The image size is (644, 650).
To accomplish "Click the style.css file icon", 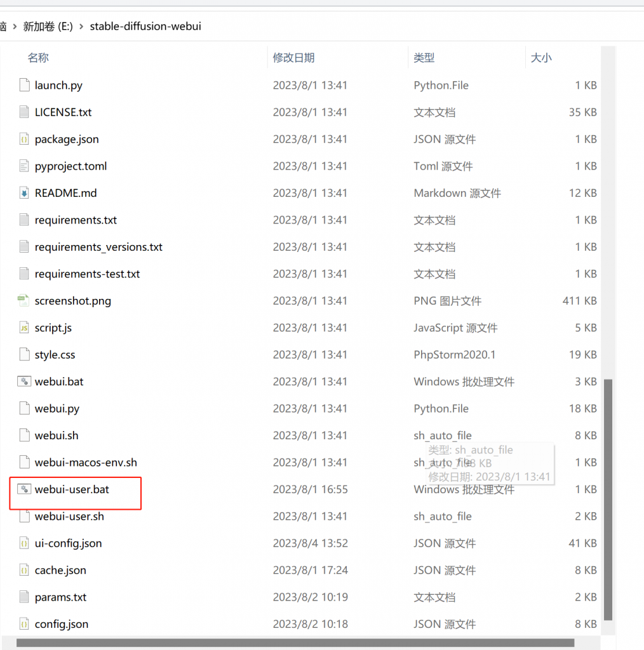I will [x=25, y=354].
